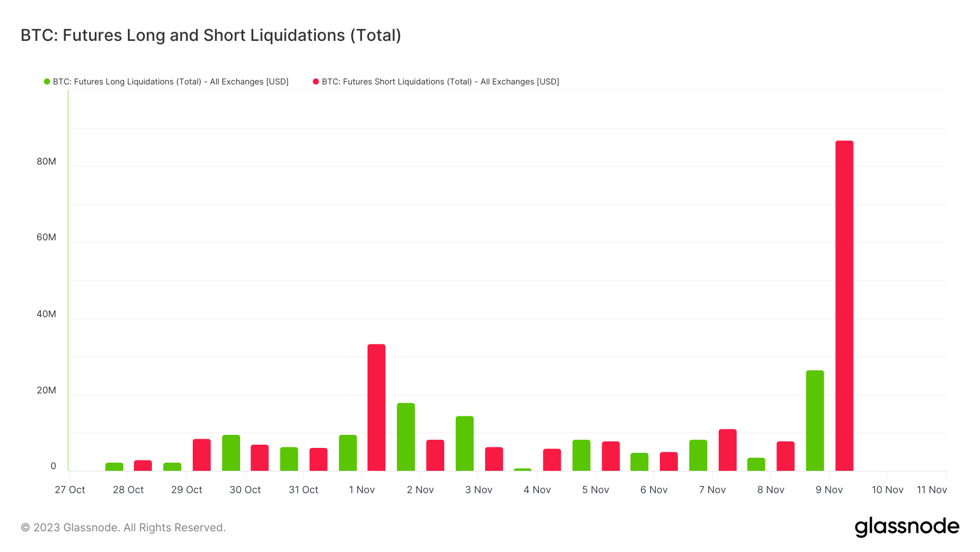Screen dimensions: 980x552
Task: Toggle the Futures Long Liquidations legend entry
Action: pos(166,82)
